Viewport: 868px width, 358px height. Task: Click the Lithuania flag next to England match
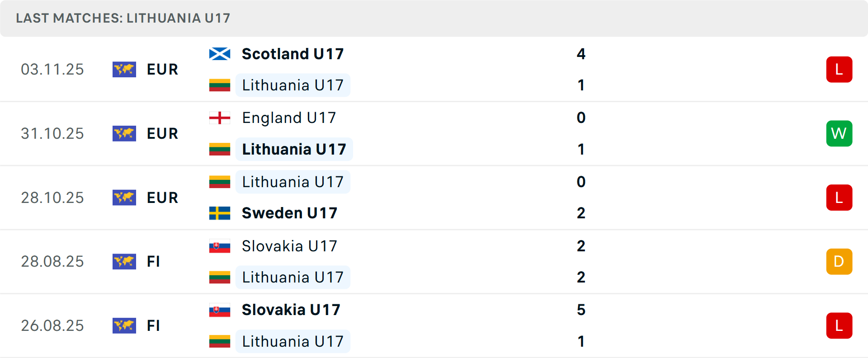click(x=220, y=149)
